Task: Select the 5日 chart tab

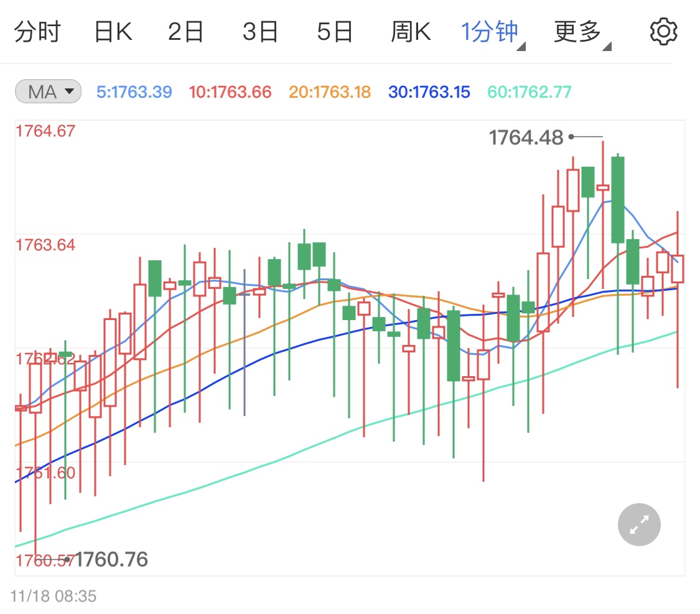Action: [335, 32]
